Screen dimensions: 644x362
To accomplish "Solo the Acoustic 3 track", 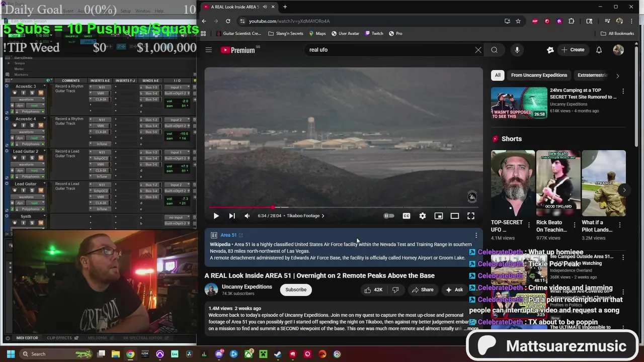I will point(32,93).
